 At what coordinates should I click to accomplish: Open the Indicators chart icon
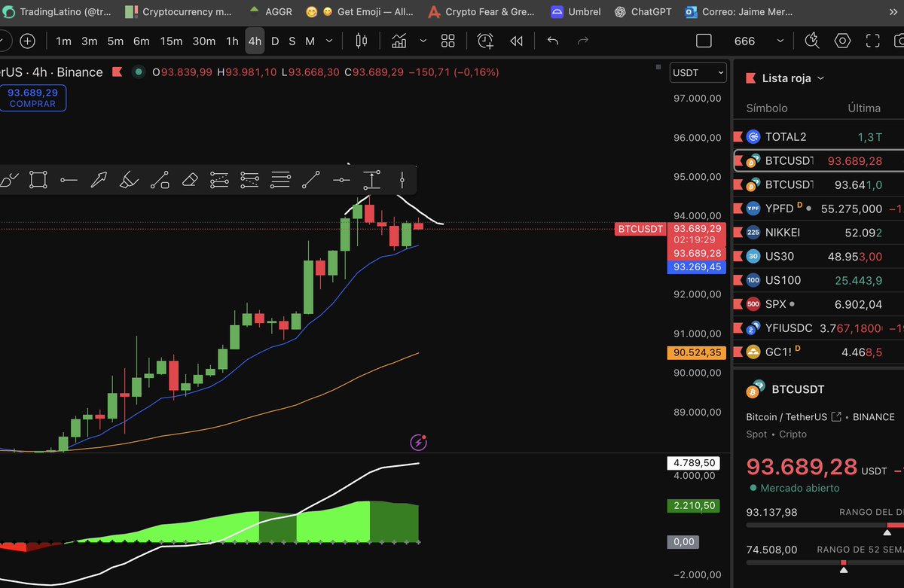pos(399,41)
